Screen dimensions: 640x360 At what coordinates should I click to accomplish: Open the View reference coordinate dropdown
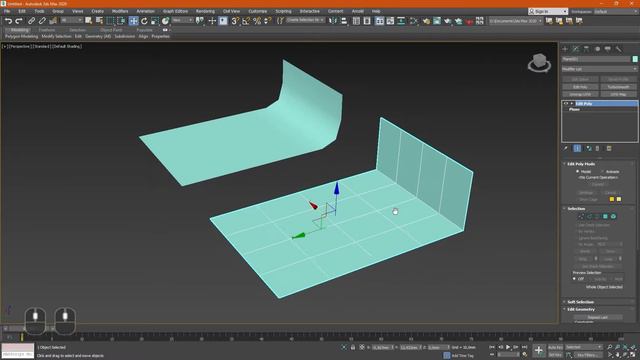point(182,20)
